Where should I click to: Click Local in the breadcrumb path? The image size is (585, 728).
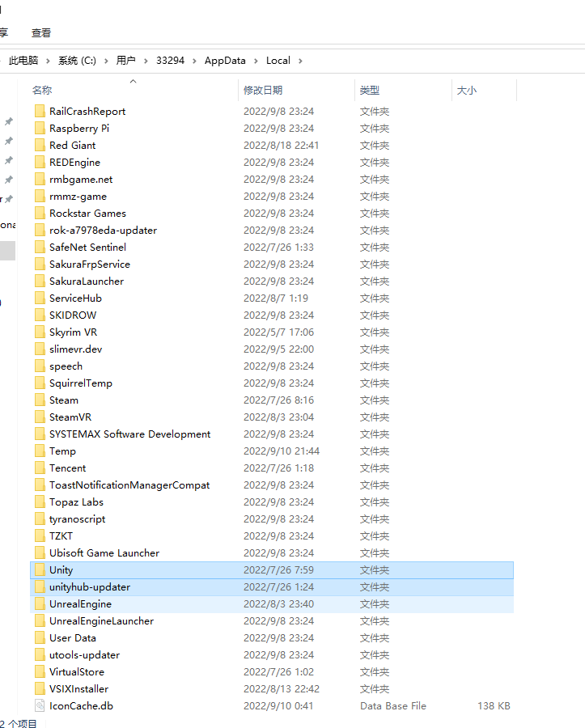[x=278, y=61]
